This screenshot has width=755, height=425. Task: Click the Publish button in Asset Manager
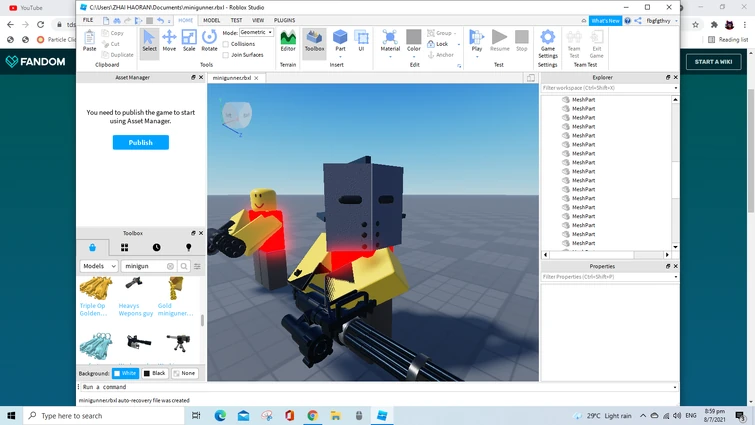141,142
